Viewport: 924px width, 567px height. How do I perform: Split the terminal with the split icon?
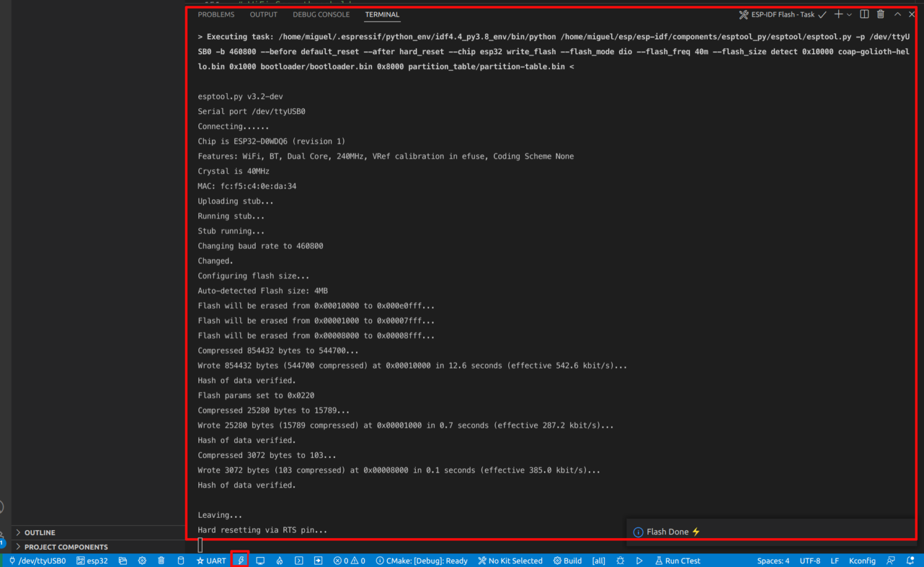click(x=863, y=14)
